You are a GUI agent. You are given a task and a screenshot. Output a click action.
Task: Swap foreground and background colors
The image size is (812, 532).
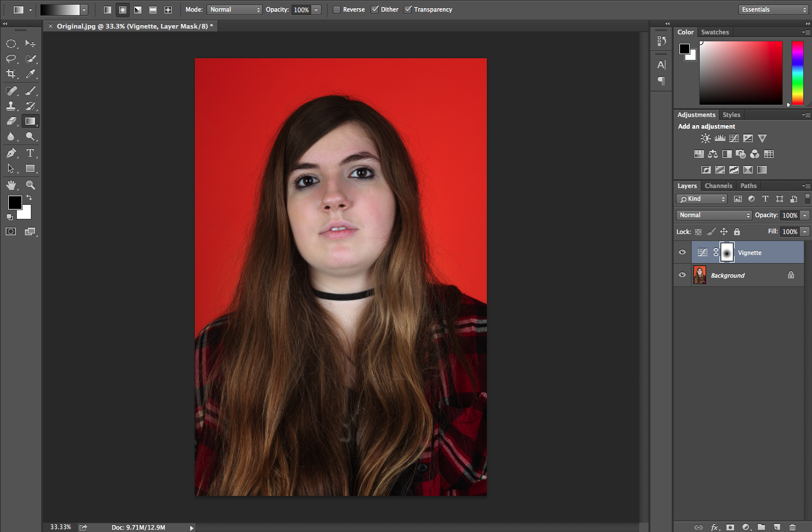pyautogui.click(x=29, y=198)
